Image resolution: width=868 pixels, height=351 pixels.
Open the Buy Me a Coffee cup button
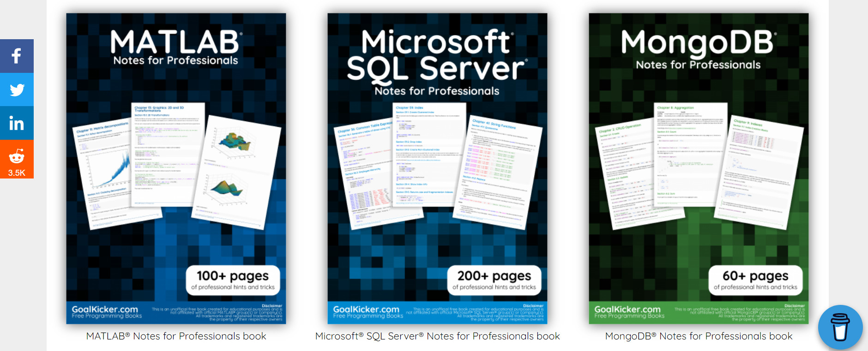click(840, 327)
